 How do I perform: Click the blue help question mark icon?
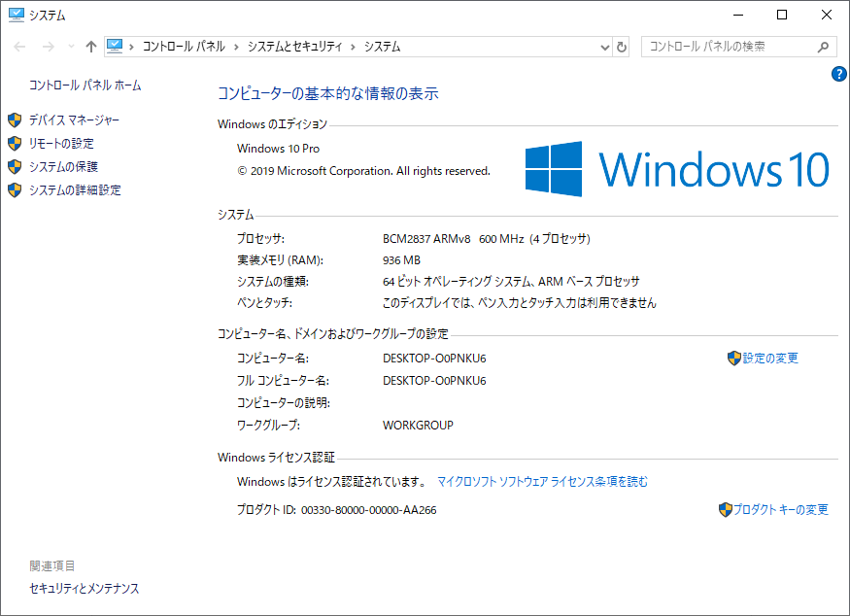tap(837, 73)
